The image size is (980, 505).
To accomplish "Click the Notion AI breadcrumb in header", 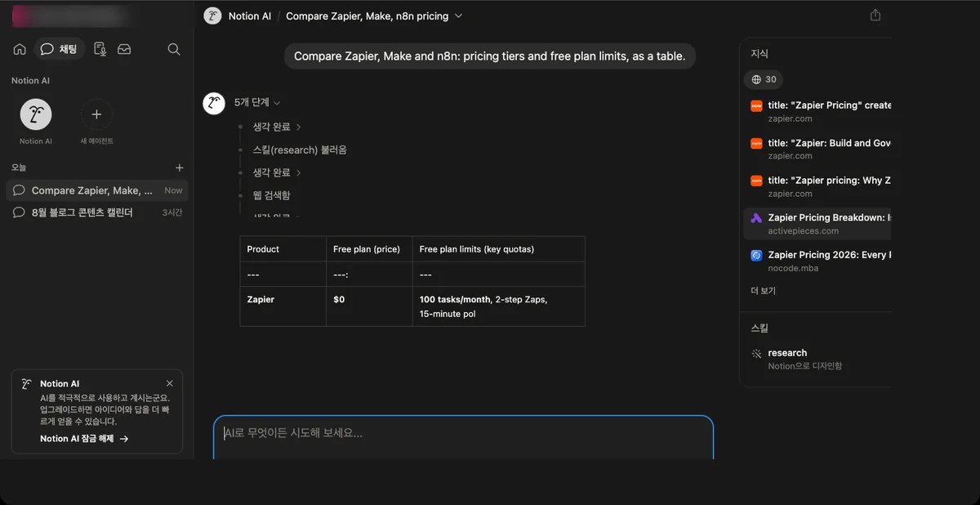I will tap(249, 16).
